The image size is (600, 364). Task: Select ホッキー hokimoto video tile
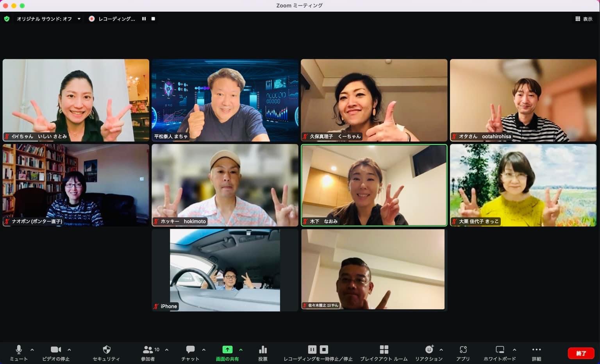click(x=225, y=185)
